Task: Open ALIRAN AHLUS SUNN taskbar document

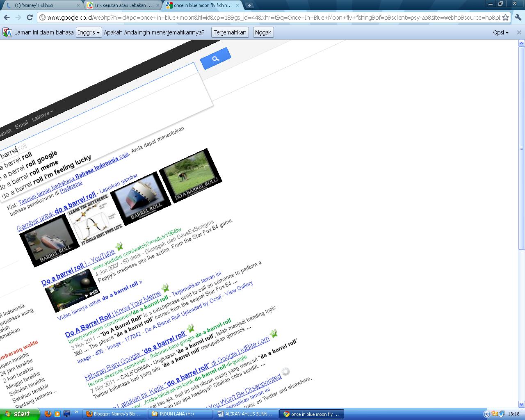Action: click(x=245, y=414)
